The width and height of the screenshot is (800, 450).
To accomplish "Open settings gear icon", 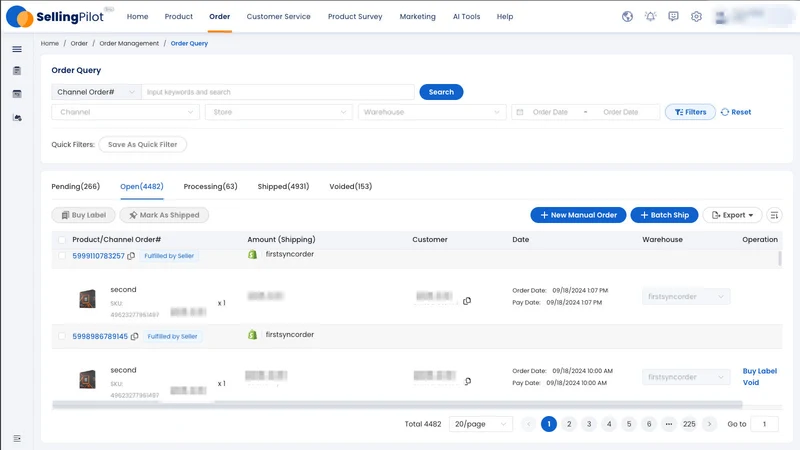I will (x=696, y=16).
